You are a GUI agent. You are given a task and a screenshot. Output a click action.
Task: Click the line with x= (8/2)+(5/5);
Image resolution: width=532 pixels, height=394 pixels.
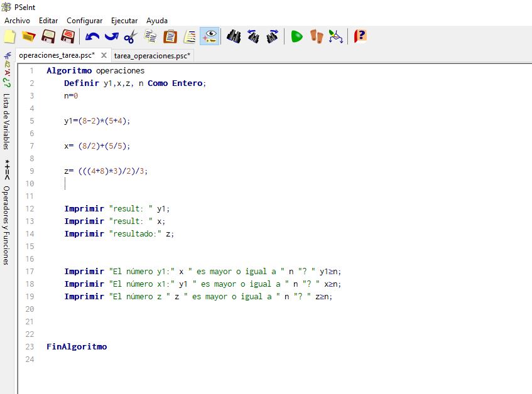click(x=97, y=146)
